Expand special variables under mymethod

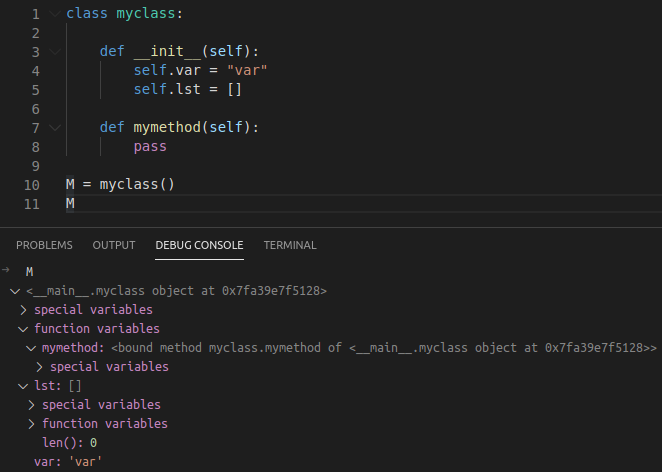click(40, 367)
